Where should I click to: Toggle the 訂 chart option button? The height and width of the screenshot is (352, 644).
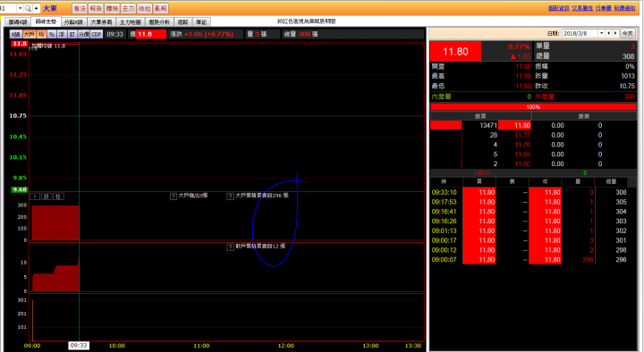72,34
